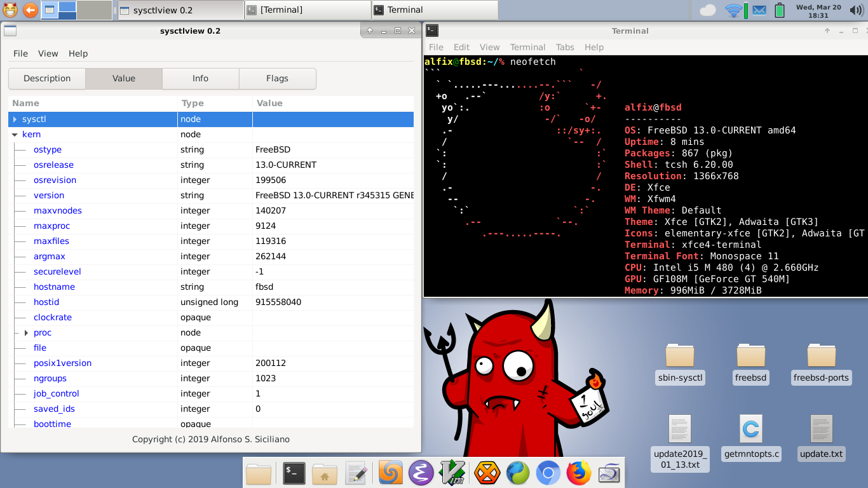
Task: Open the terminal emulator dock icon
Action: tap(294, 473)
